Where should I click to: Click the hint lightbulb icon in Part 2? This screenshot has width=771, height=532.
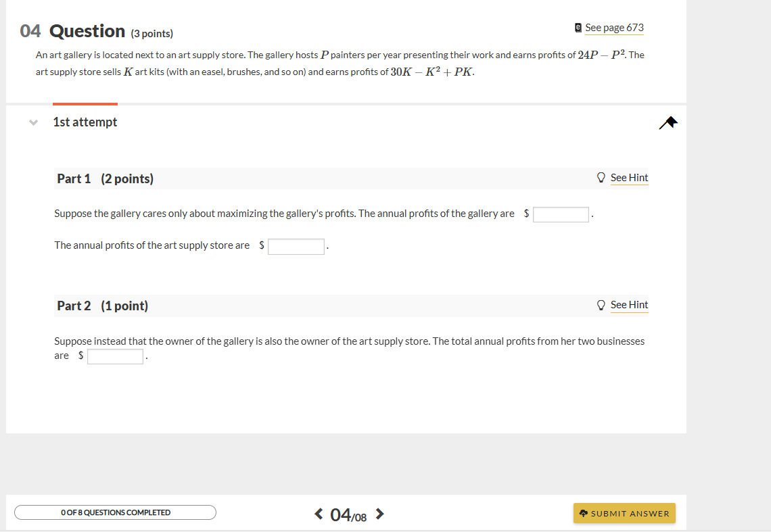pyautogui.click(x=601, y=304)
